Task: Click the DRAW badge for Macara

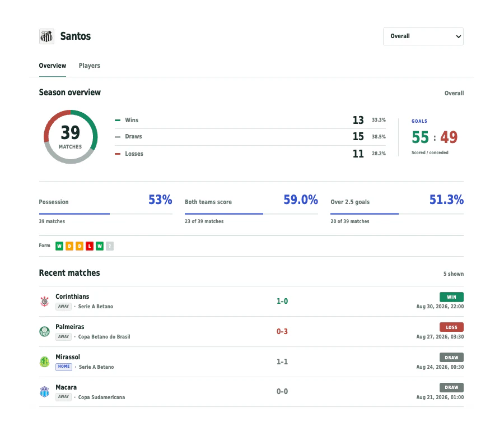Action: click(x=451, y=387)
